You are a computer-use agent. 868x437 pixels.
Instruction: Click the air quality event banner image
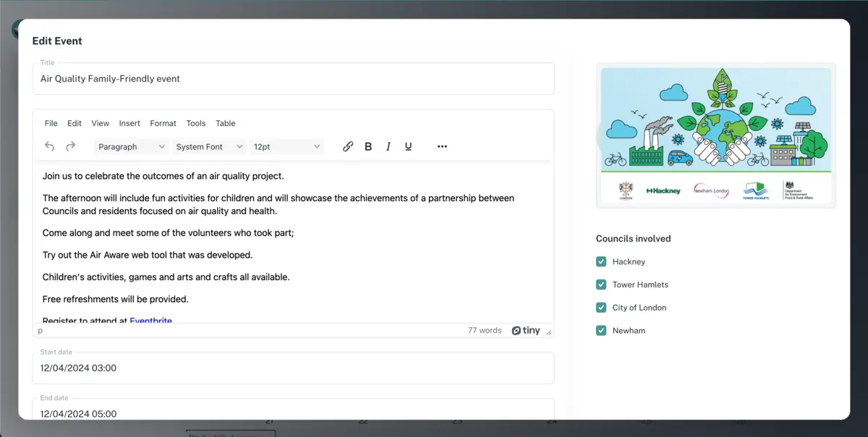[x=715, y=135]
